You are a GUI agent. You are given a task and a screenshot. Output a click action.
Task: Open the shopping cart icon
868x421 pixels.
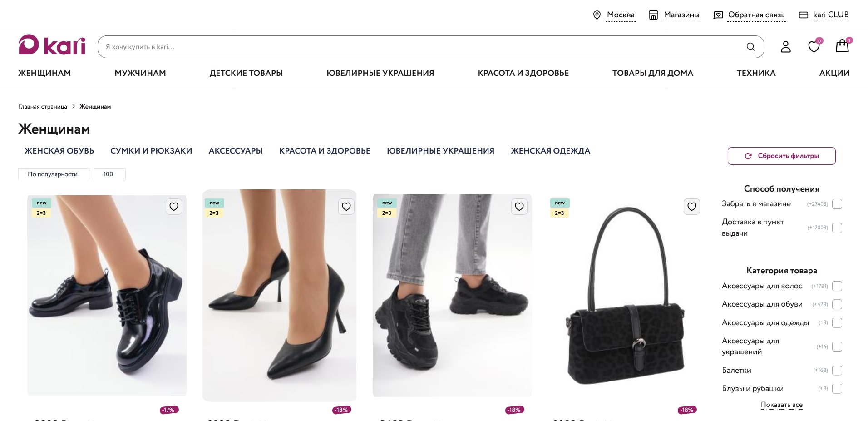click(x=842, y=46)
